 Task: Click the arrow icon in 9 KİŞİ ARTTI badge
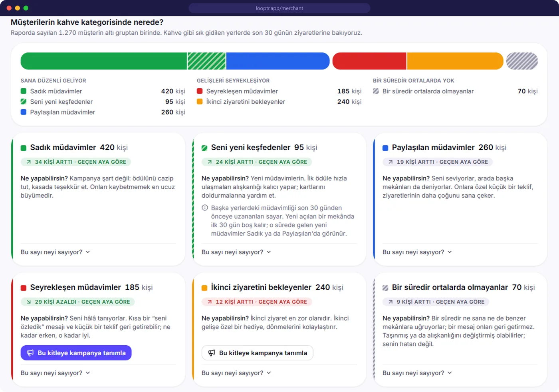tap(391, 302)
